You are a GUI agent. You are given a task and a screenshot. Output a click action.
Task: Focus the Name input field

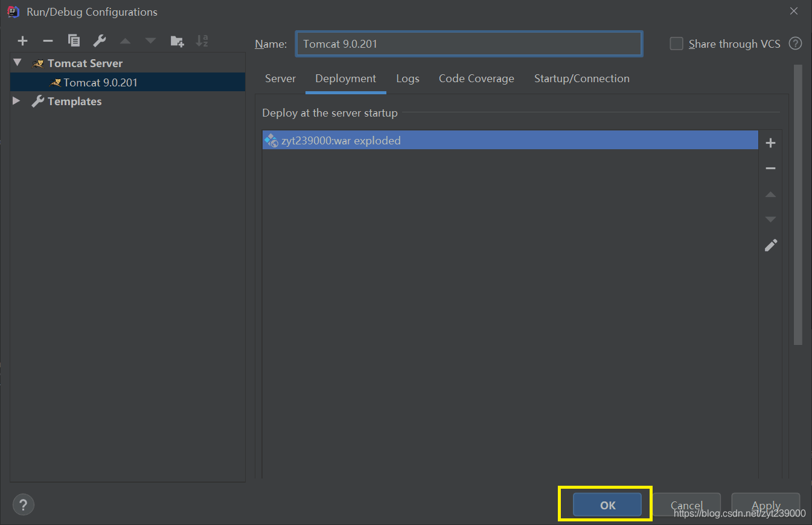click(x=468, y=44)
